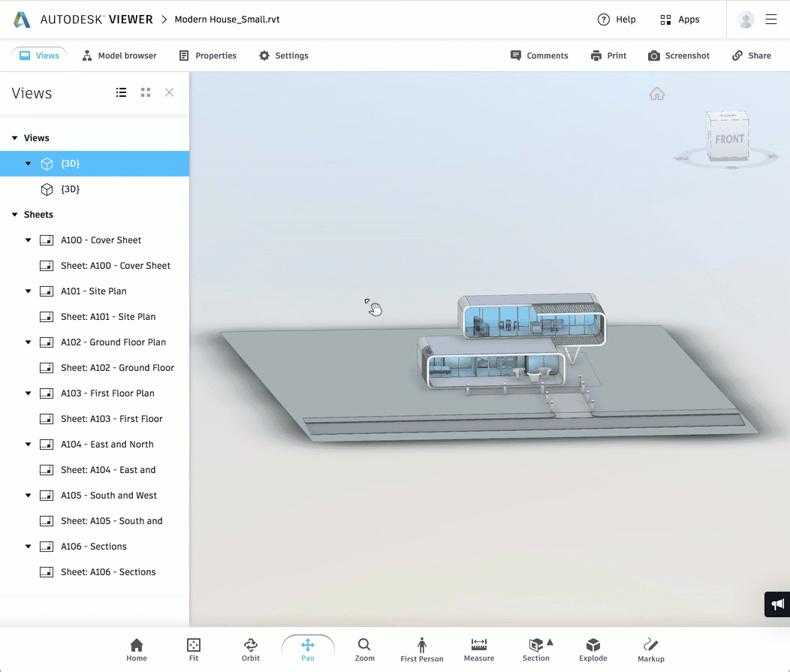Toggle the Views panel button in the toolbar
Viewport: 790px width, 672px height.
coord(38,55)
